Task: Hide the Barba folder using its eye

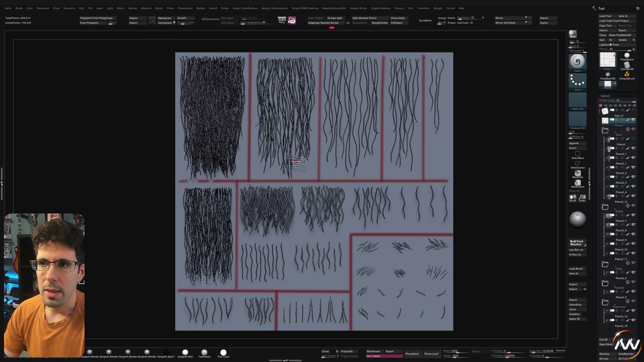Action: [633, 205]
